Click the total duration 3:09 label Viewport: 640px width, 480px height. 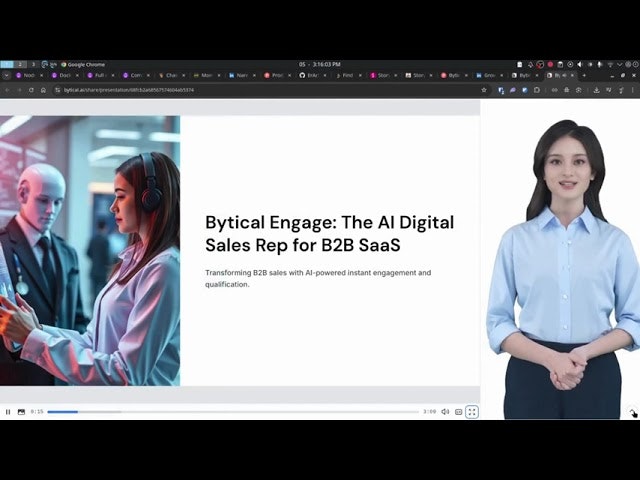[429, 411]
